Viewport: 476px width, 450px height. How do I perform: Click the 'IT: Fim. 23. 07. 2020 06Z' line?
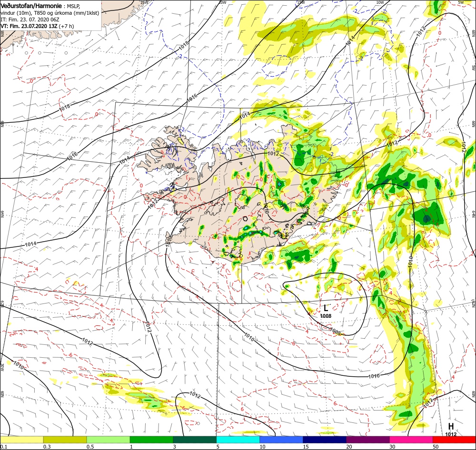[30, 20]
